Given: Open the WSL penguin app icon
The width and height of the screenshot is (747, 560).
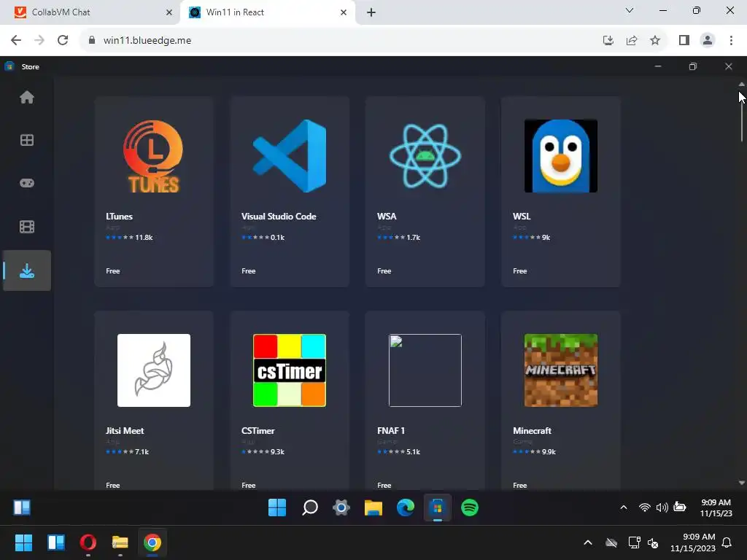Looking at the screenshot, I should [x=561, y=156].
